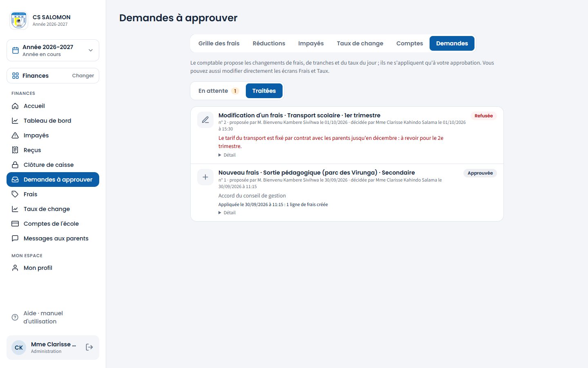Image resolution: width=588 pixels, height=368 pixels.
Task: Click the text Accord du conseil de gestion
Action: pyautogui.click(x=252, y=195)
